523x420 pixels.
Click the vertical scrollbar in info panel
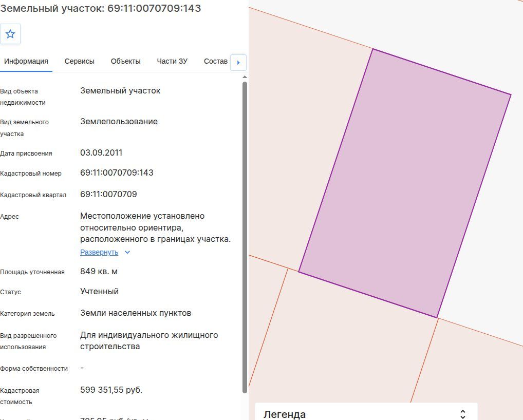pos(245,237)
